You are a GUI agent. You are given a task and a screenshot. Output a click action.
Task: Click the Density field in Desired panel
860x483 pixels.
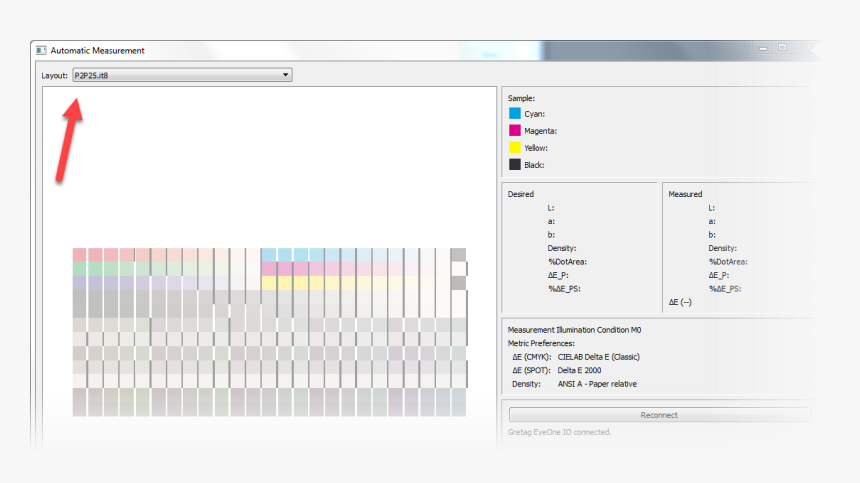(562, 248)
